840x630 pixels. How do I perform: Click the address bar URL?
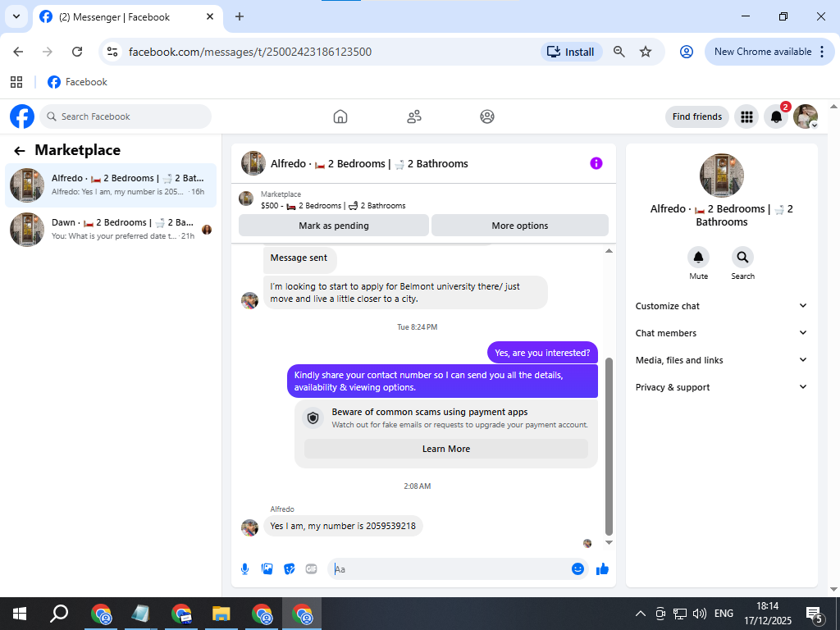click(250, 52)
